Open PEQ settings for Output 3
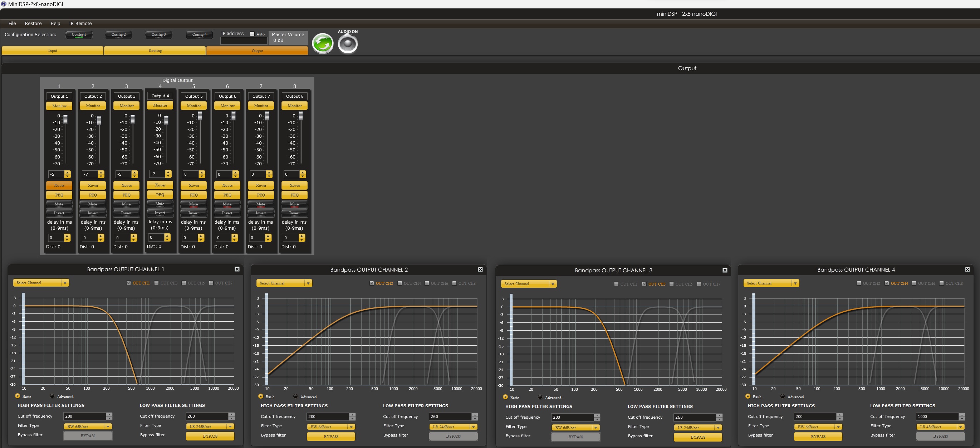Viewport: 980px width, 448px height. [127, 195]
